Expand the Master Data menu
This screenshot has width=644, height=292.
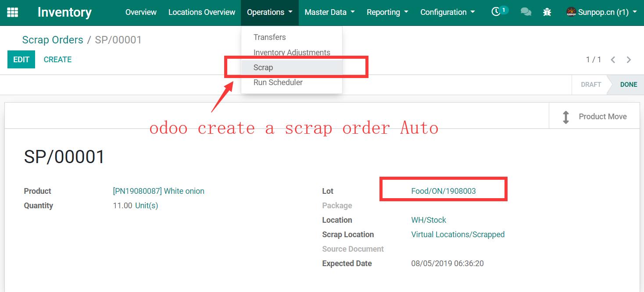[x=329, y=12]
